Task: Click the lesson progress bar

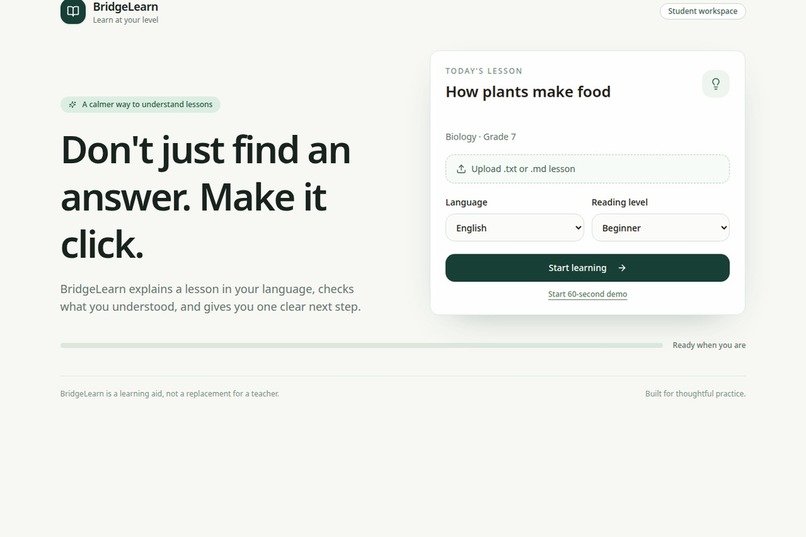Action: point(361,345)
